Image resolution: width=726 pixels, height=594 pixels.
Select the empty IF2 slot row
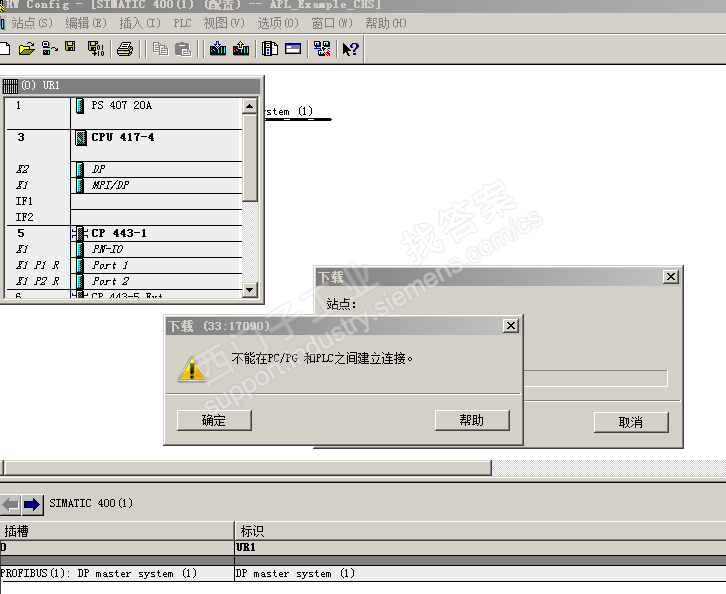pyautogui.click(x=124, y=217)
